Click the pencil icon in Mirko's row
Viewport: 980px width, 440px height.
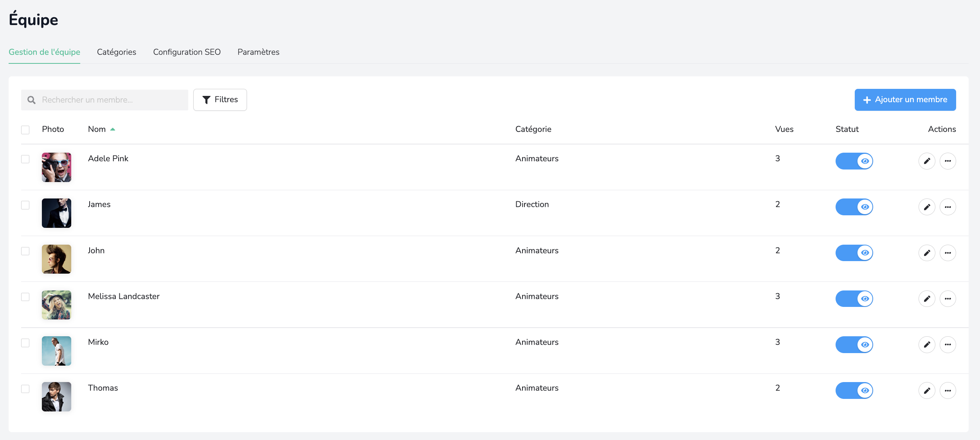926,344
